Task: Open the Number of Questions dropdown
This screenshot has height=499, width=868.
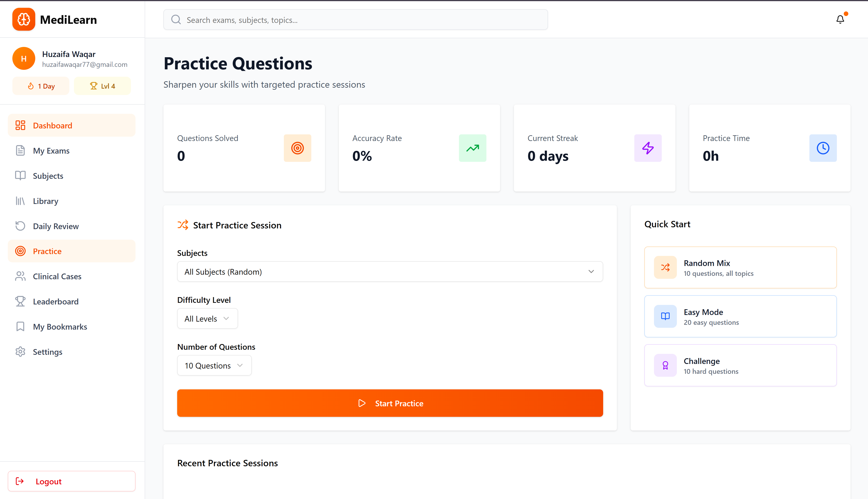Action: [x=214, y=365]
